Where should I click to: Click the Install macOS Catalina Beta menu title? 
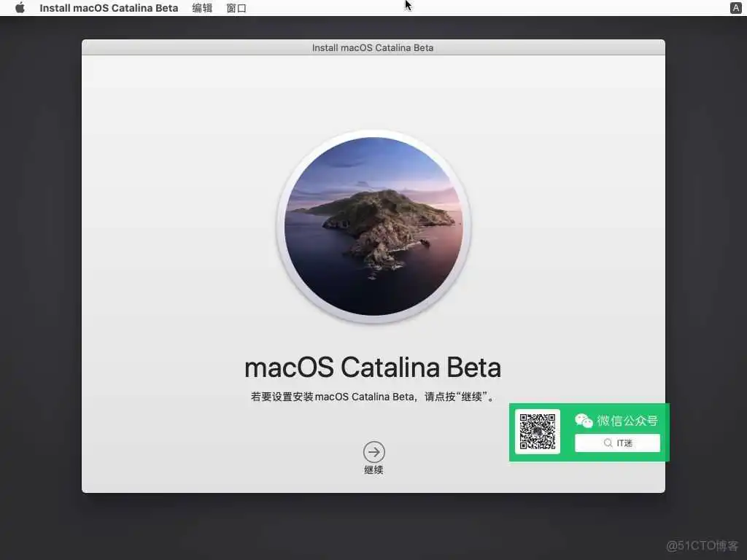tap(108, 8)
